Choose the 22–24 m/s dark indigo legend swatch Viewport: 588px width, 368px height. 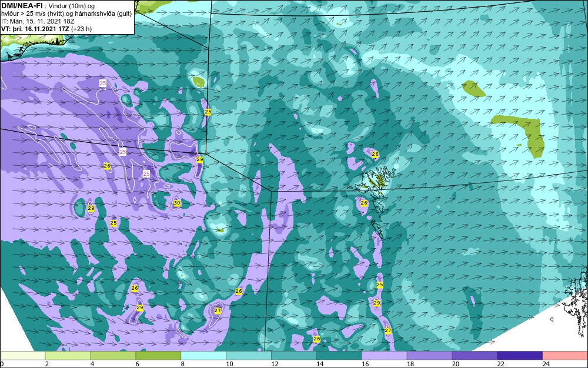[x=520, y=355]
